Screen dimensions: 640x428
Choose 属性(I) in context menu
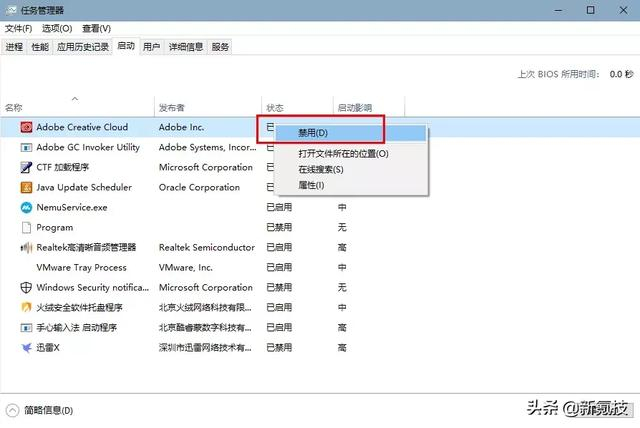click(351, 186)
